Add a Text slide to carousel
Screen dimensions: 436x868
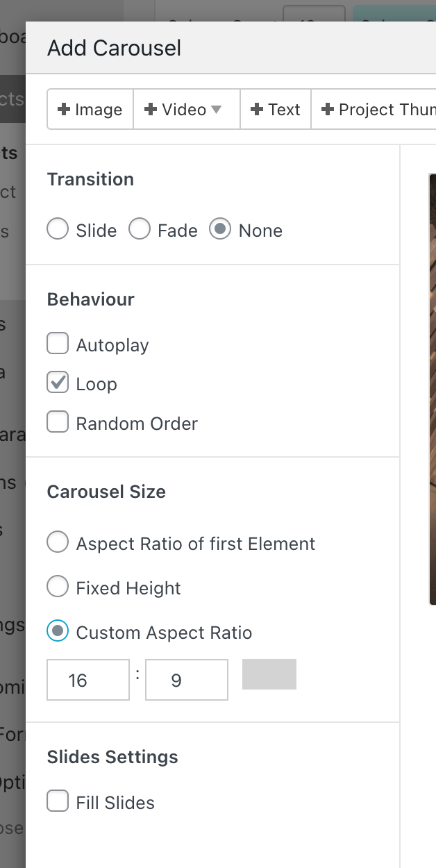point(276,110)
